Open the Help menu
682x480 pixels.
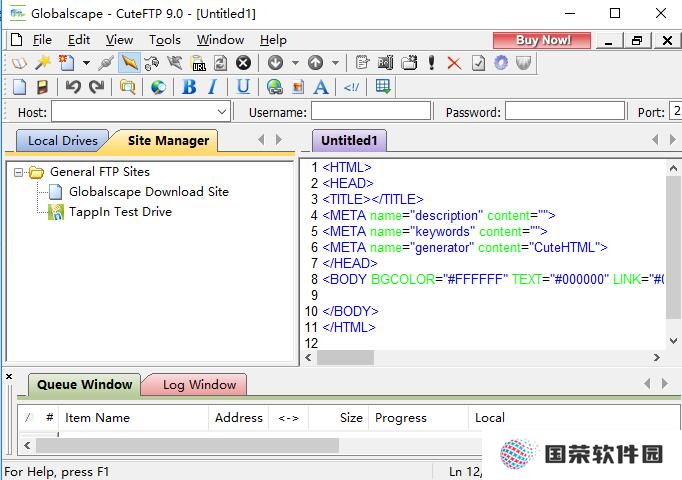(273, 40)
